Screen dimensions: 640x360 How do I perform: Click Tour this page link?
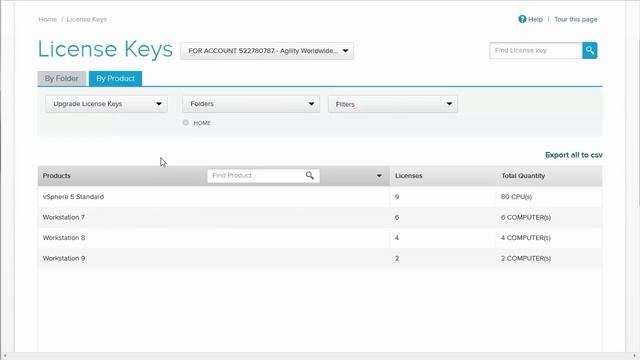click(576, 19)
